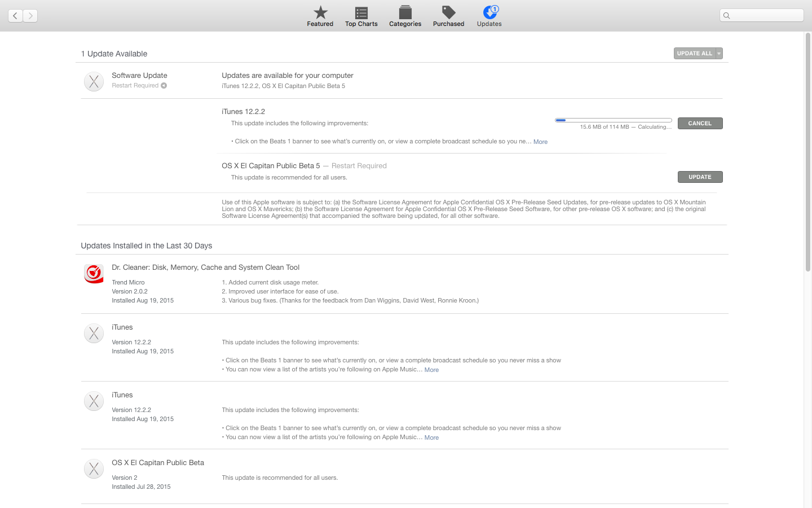812x508 pixels.
Task: Click the OS X El Capitan Public Beta icon
Action: (94, 469)
